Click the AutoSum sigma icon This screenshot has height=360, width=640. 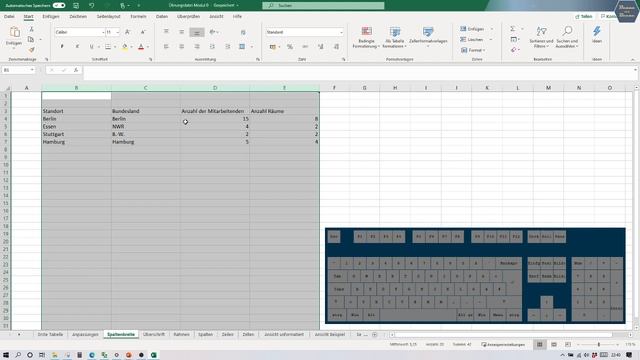pos(512,29)
